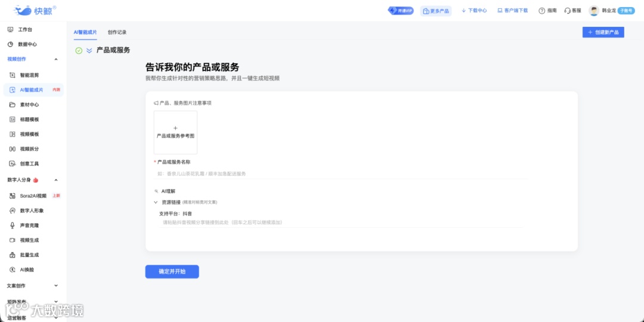Click the 声音克隆 microphone icon
Screen dimensions: 644x322
tap(13, 225)
